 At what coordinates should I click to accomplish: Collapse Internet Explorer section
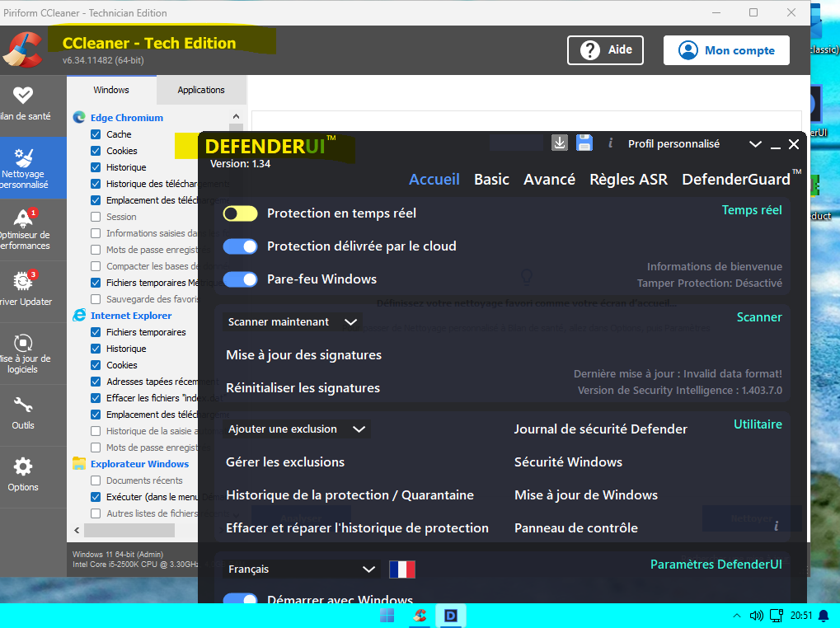pyautogui.click(x=131, y=316)
